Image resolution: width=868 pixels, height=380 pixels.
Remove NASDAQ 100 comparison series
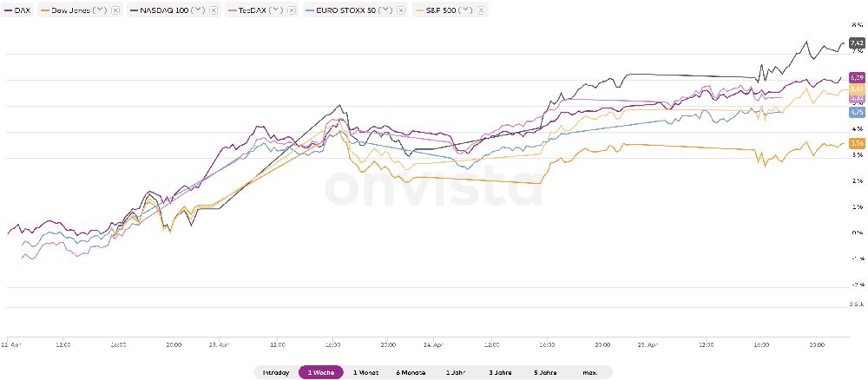[x=214, y=10]
